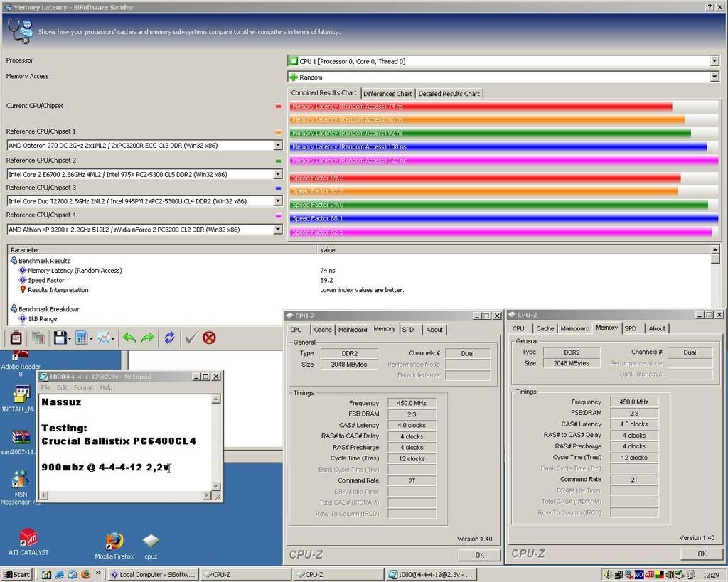Click the red Current CPU/Chipset color marker
728x582 pixels.
click(x=278, y=107)
